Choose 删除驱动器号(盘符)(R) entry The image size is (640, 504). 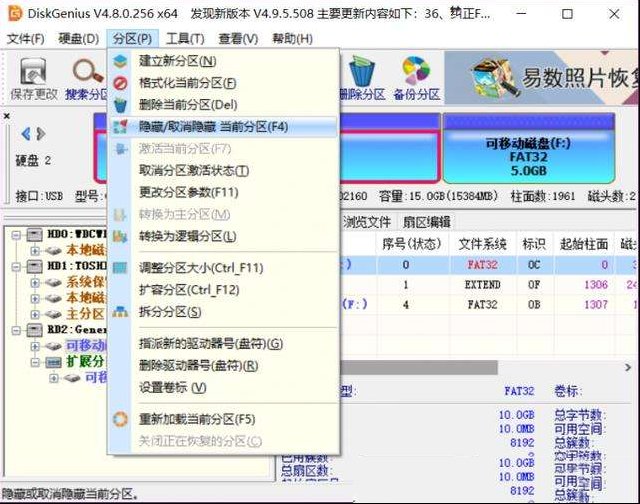[x=223, y=366]
